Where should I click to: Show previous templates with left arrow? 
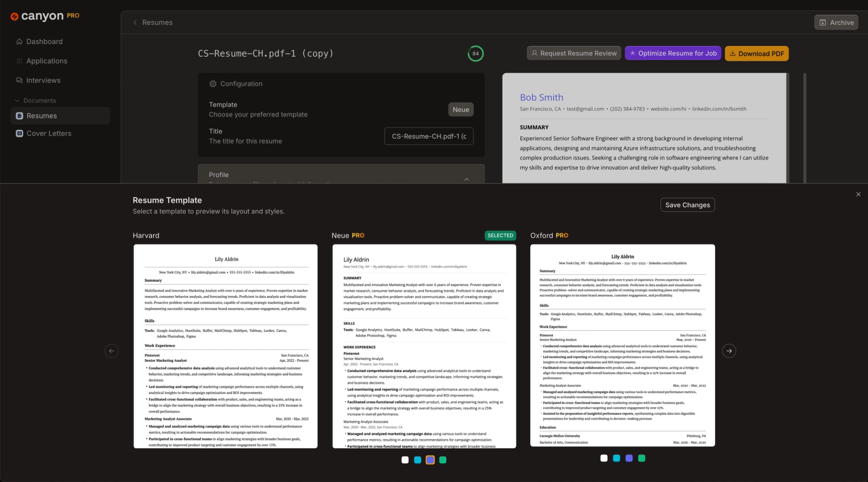[112, 351]
